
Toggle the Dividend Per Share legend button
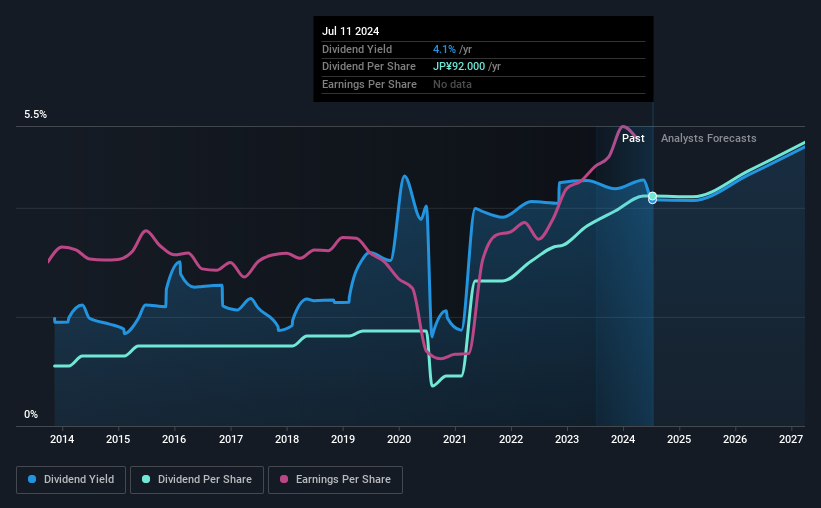click(x=197, y=480)
